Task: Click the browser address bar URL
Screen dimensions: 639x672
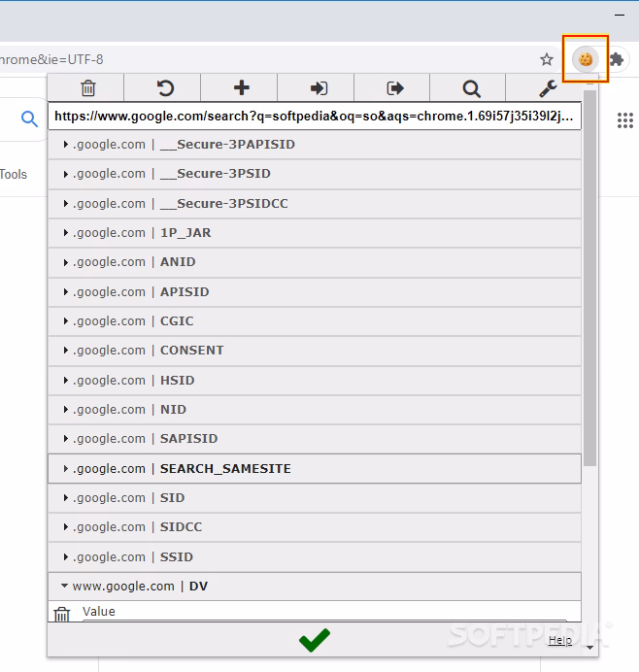Action: (51, 59)
